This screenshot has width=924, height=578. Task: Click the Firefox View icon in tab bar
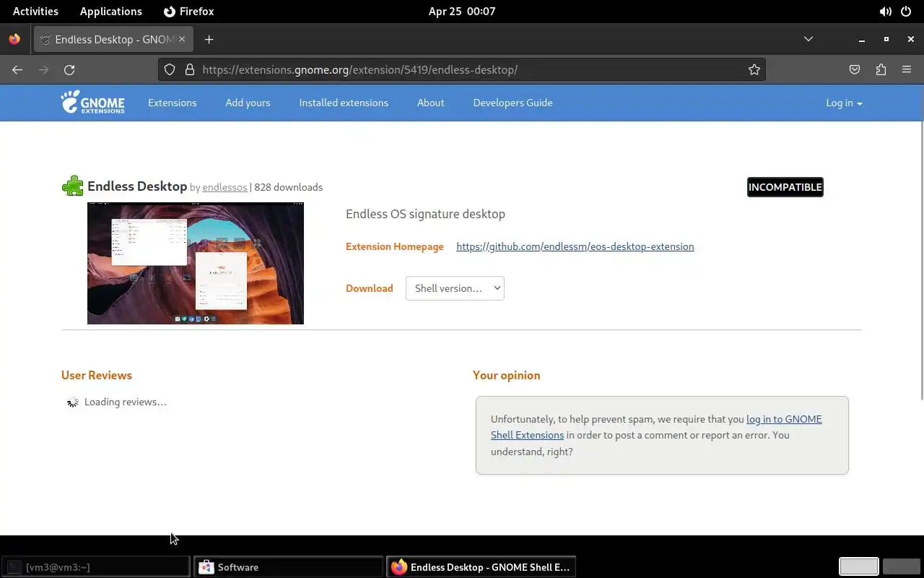coord(14,39)
